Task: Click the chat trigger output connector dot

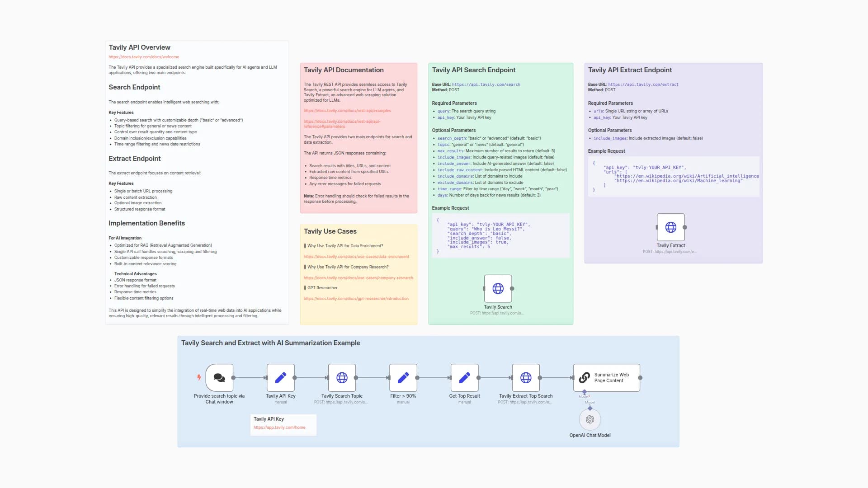Action: click(x=233, y=378)
